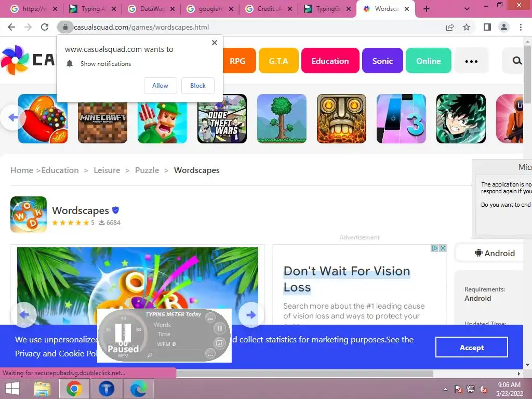View site security lock info
The image size is (532, 399).
click(x=65, y=27)
